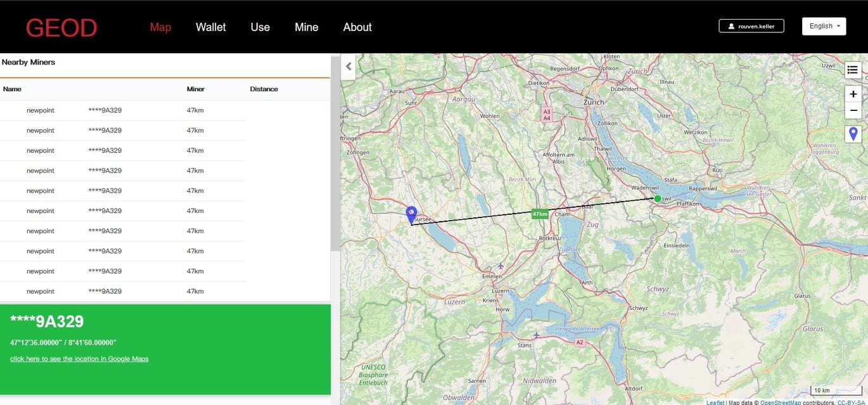Open the location in Google Maps link

tap(79, 358)
